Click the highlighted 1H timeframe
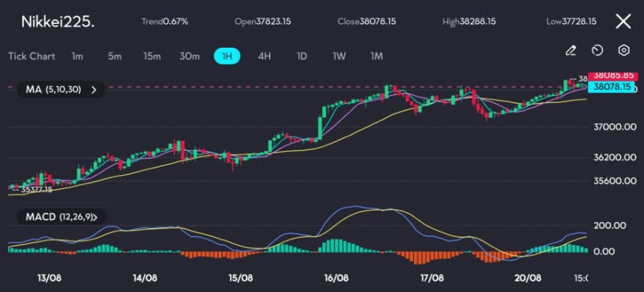Viewport: 644px width, 292px height. [x=227, y=56]
